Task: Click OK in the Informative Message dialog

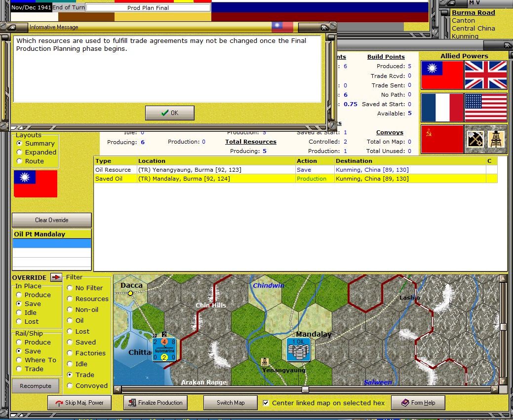Action: click(169, 113)
